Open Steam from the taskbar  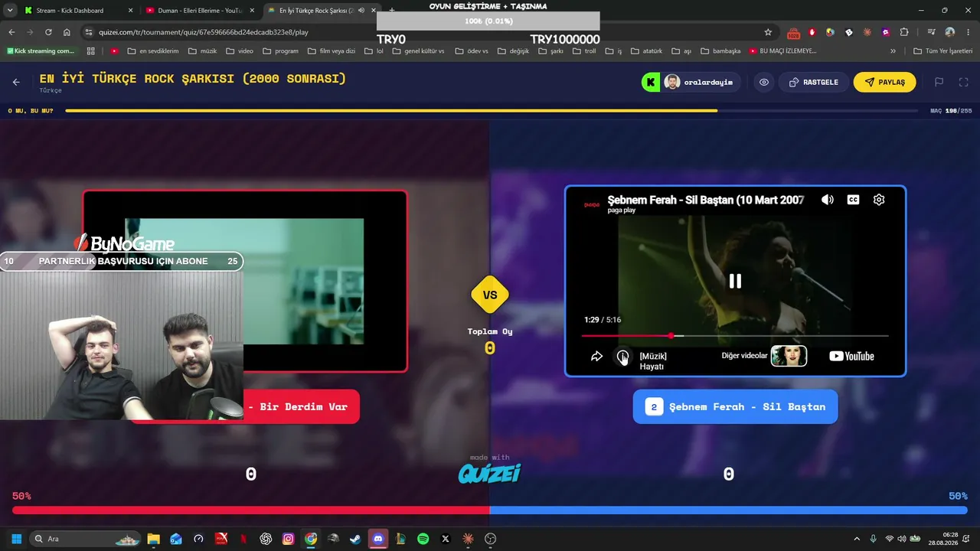(x=355, y=539)
